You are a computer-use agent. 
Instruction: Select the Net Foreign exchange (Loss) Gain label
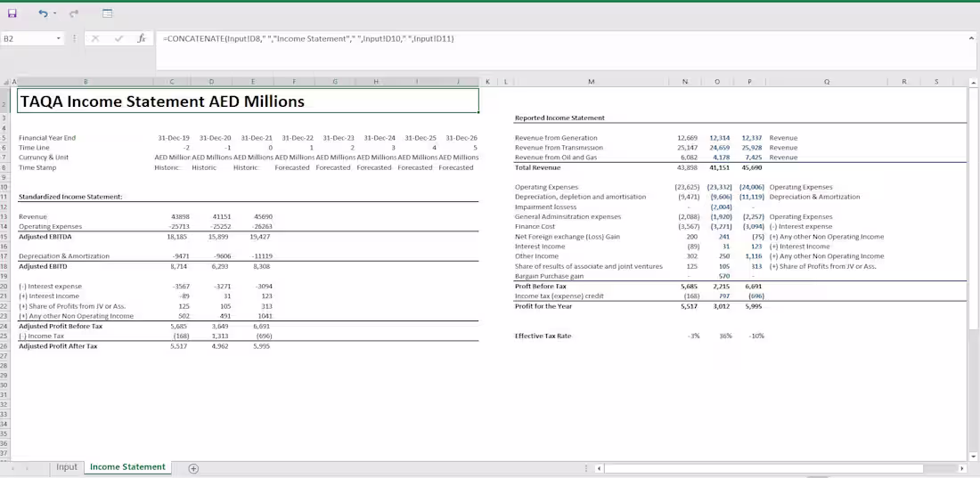click(x=567, y=237)
